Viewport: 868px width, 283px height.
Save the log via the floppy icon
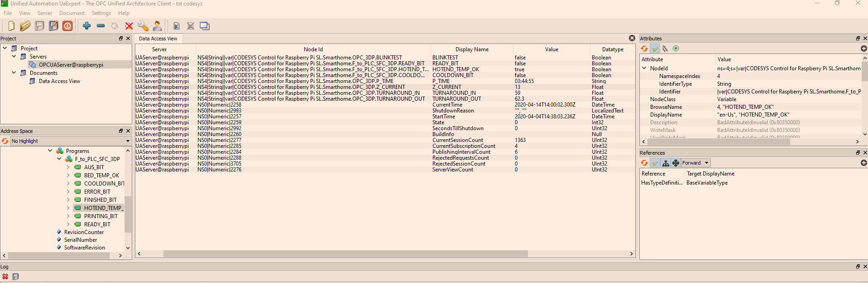tap(15, 277)
